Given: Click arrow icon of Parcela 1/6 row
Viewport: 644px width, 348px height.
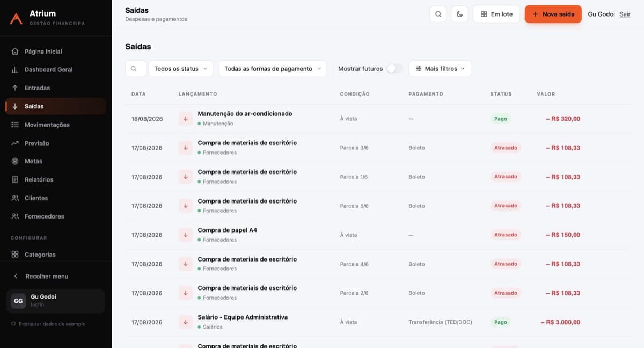Looking at the screenshot, I should click(x=186, y=177).
